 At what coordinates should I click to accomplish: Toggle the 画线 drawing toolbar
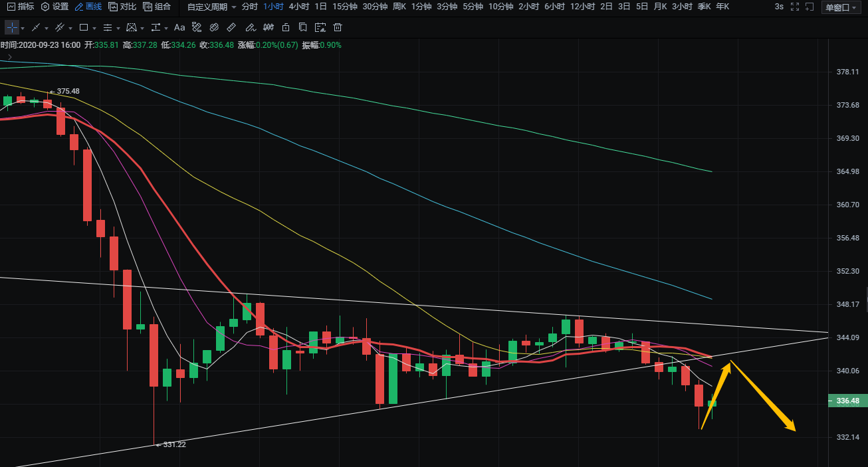point(88,7)
